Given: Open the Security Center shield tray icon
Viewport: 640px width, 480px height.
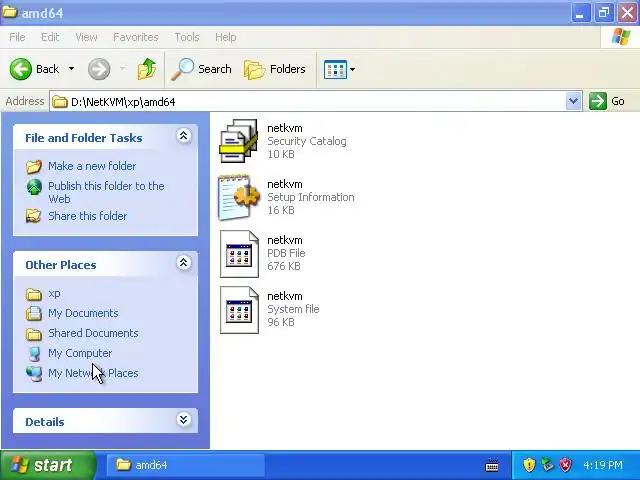Looking at the screenshot, I should tap(529, 465).
